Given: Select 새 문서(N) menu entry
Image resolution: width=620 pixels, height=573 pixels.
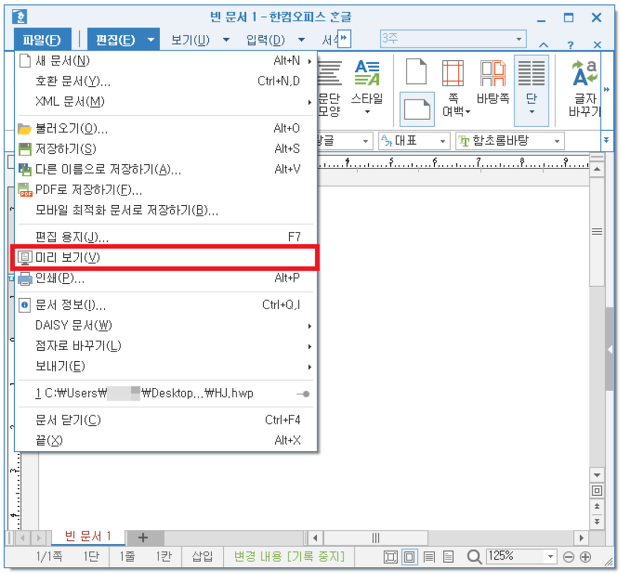Looking at the screenshot, I should (165, 61).
